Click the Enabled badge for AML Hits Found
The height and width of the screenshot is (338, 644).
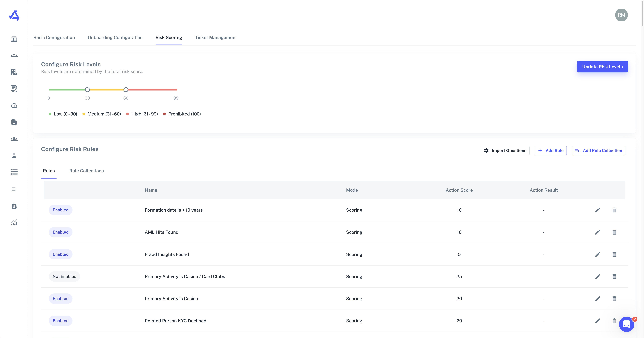60,232
